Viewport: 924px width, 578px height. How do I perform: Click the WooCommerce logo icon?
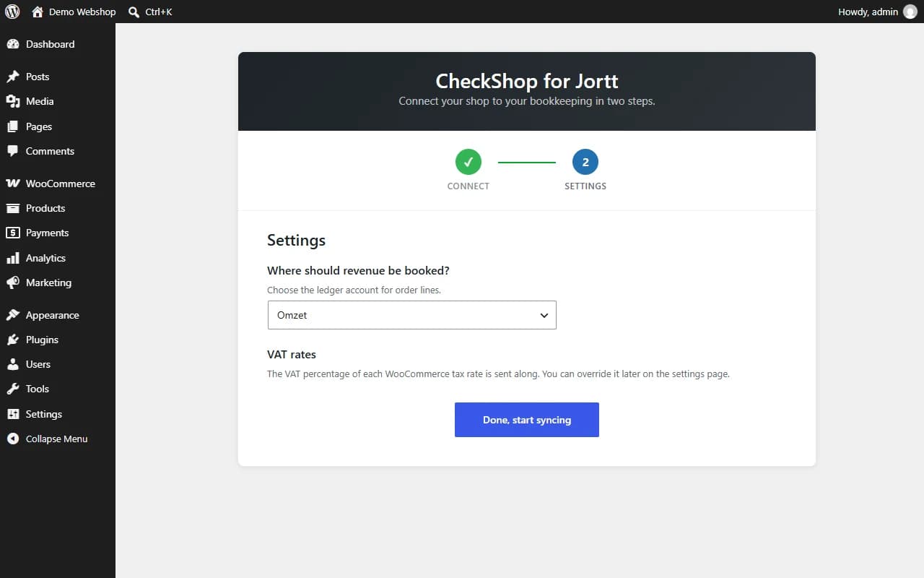[13, 184]
